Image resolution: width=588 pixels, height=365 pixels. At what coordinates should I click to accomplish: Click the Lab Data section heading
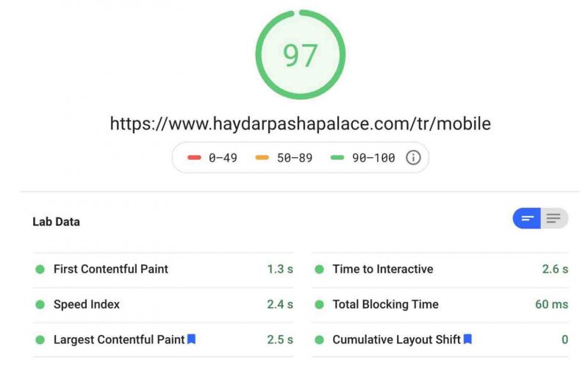[57, 222]
